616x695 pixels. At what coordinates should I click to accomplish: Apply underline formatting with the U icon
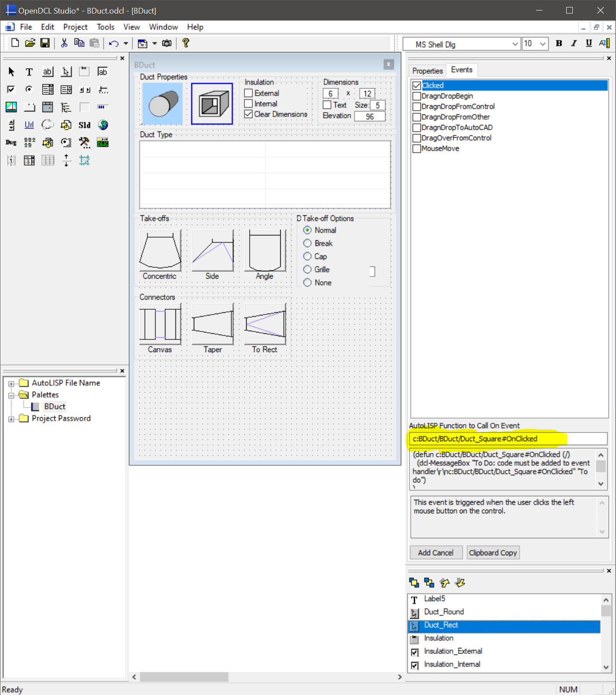click(x=588, y=43)
